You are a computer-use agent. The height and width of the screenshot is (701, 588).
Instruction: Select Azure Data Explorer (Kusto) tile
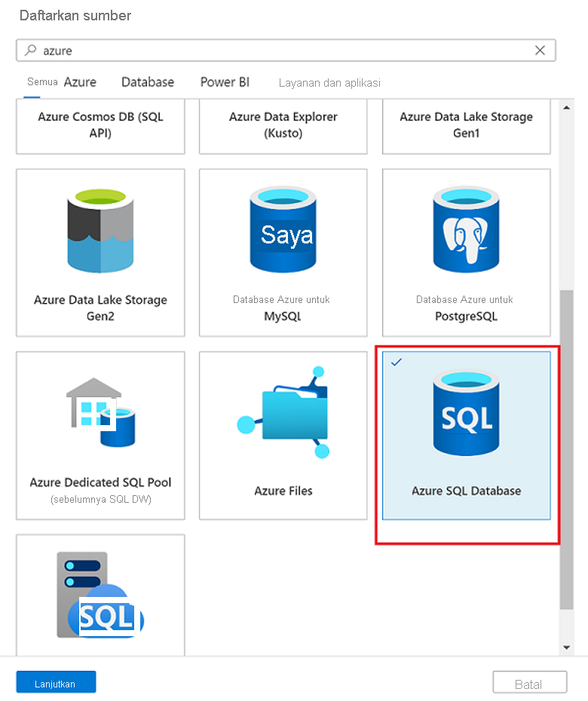(283, 127)
